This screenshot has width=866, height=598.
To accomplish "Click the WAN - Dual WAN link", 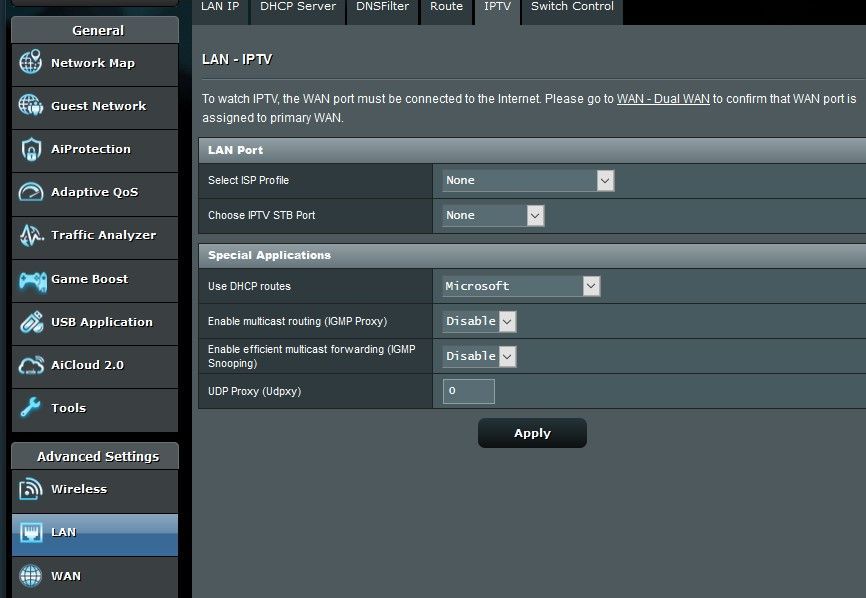I will [666, 99].
